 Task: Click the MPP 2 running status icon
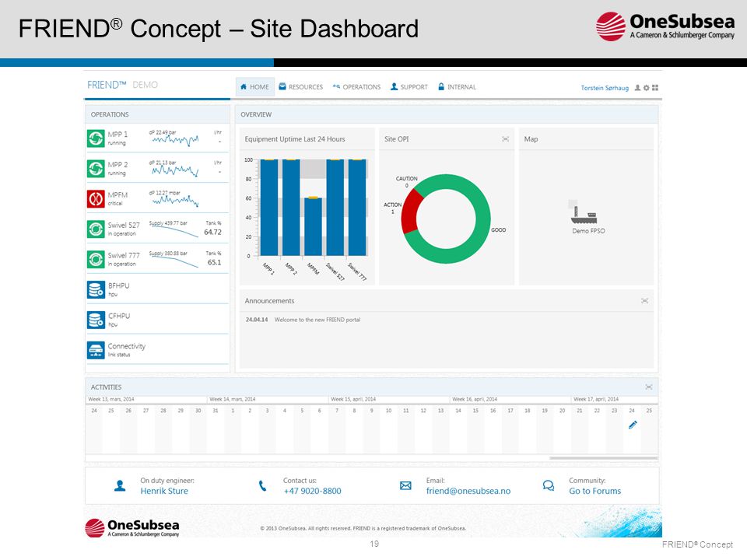96,169
